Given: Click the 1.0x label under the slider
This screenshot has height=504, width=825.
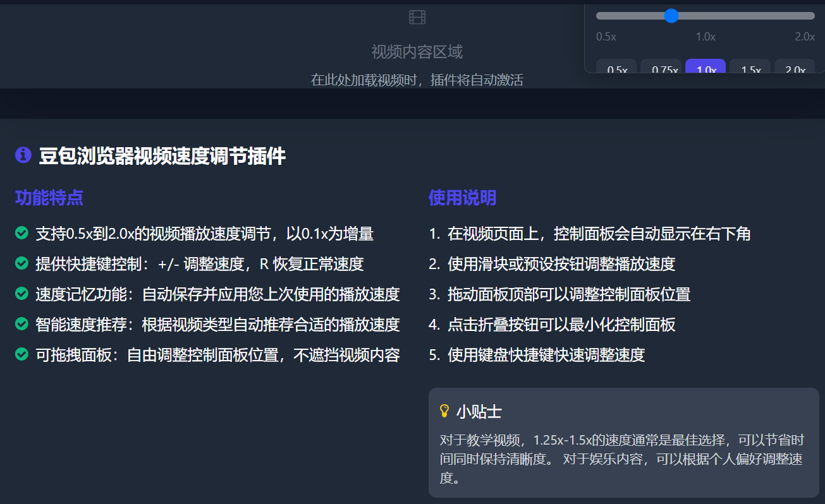Looking at the screenshot, I should click(x=706, y=37).
